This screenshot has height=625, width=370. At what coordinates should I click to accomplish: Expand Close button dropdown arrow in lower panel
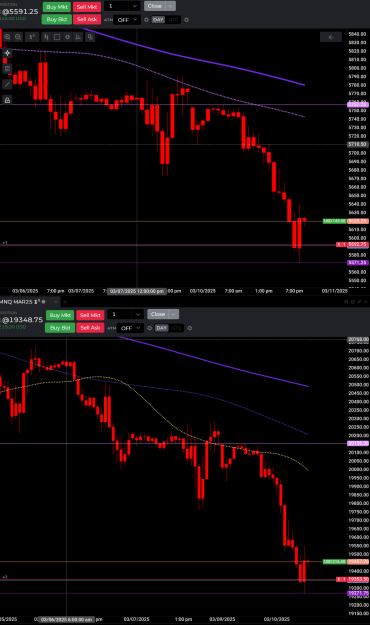(x=174, y=314)
